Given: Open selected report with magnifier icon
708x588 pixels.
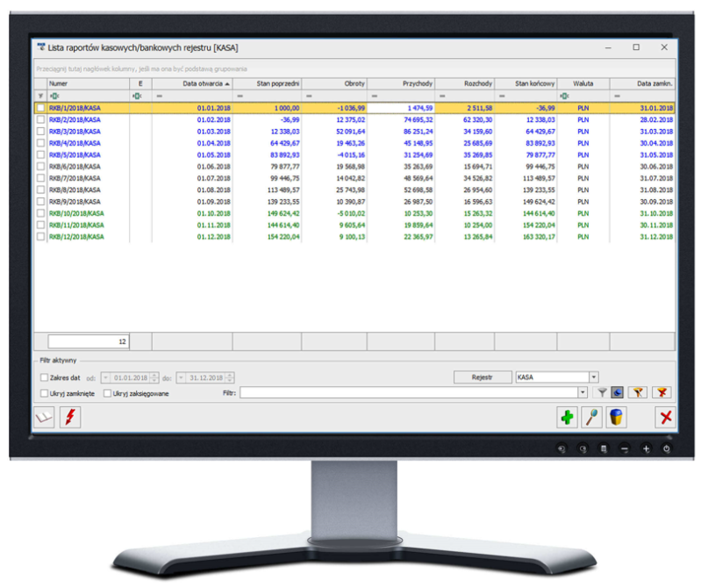Looking at the screenshot, I should 592,418.
